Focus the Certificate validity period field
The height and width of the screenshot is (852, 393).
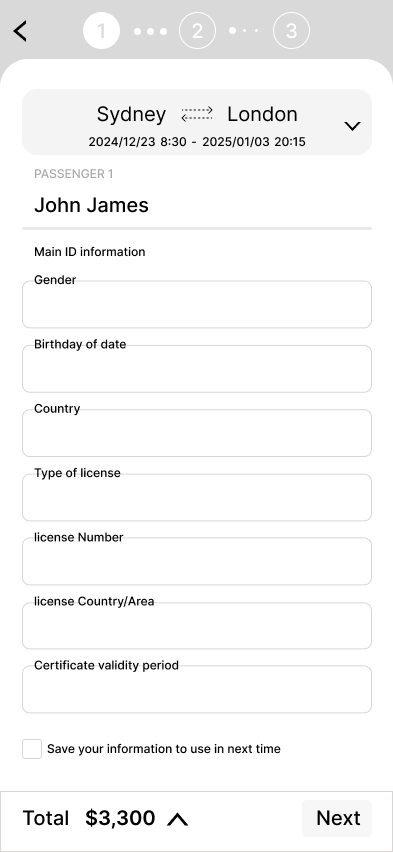click(x=197, y=689)
